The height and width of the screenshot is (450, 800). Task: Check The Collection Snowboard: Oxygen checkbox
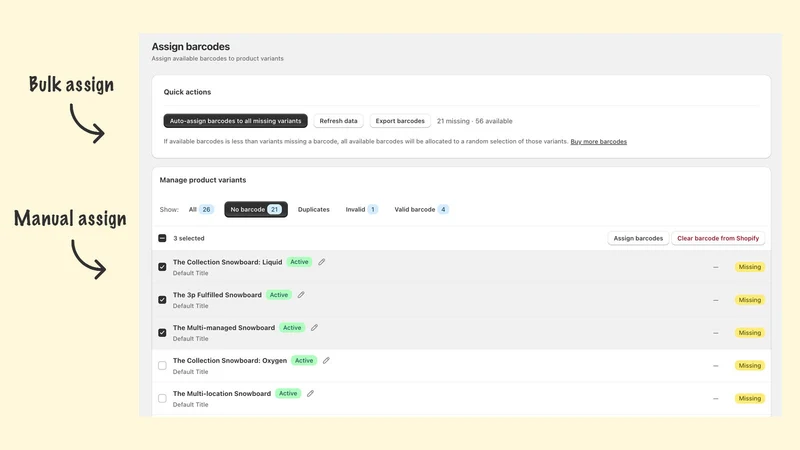(x=162, y=365)
